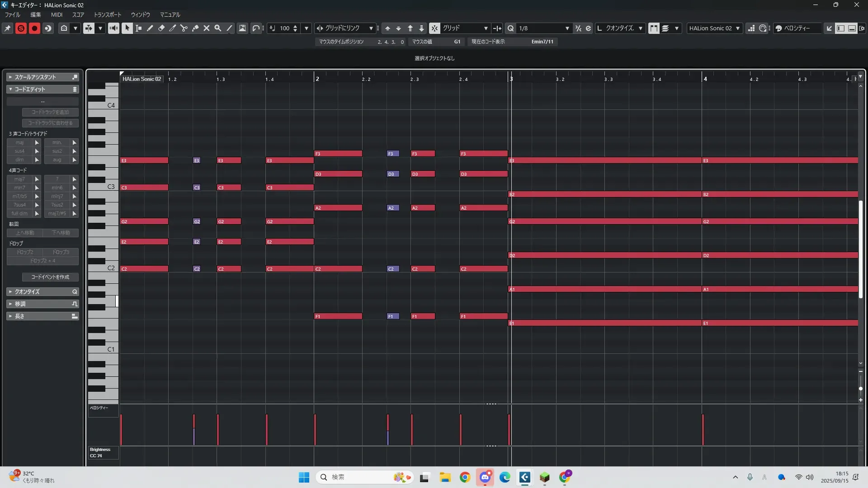
Task: Select the Range selection tool
Action: coord(139,28)
